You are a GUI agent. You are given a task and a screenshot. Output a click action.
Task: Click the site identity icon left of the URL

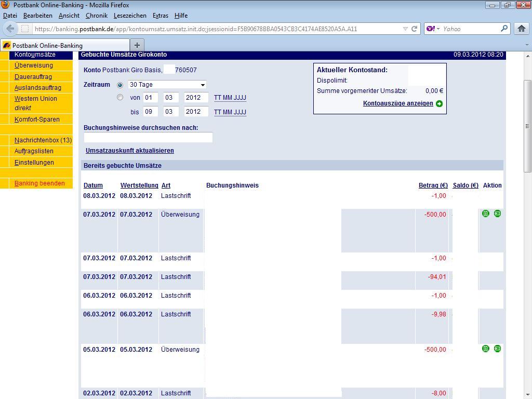[x=25, y=29]
